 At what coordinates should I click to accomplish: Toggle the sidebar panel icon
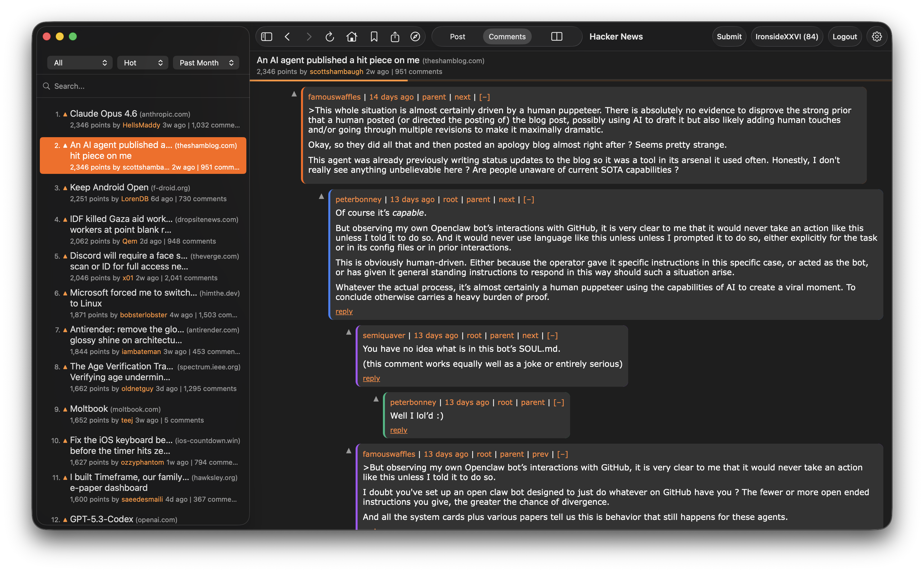(x=267, y=36)
